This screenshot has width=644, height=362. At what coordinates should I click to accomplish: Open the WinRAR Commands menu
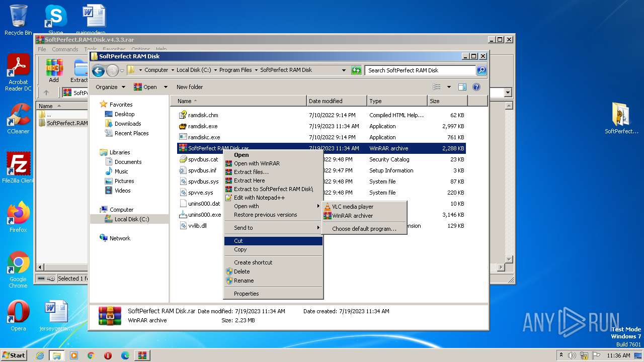tap(65, 49)
